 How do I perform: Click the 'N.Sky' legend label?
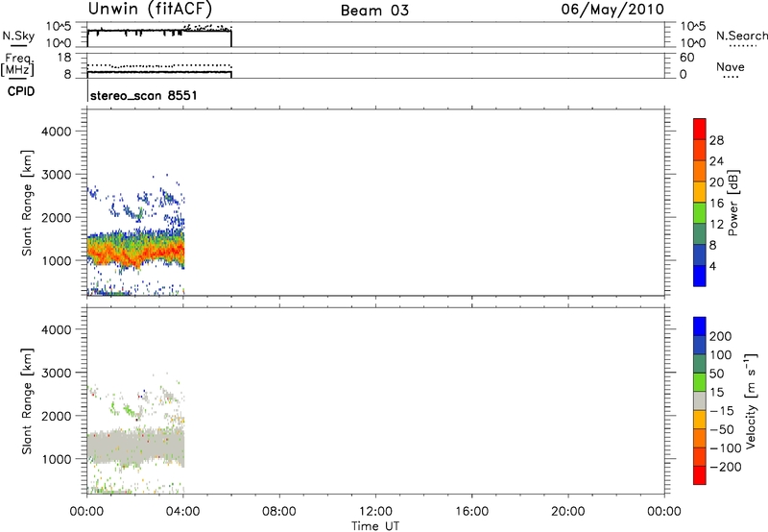pyautogui.click(x=18, y=36)
